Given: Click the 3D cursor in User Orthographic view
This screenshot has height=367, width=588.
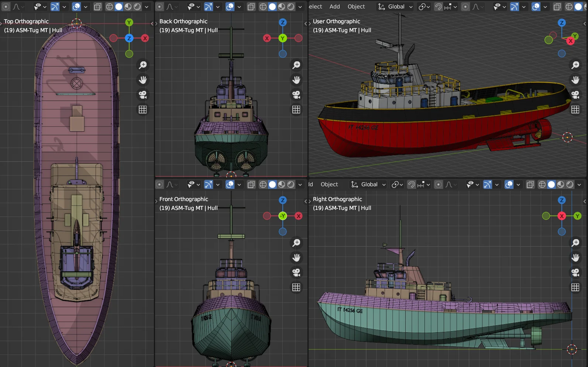Looking at the screenshot, I should pyautogui.click(x=567, y=137).
